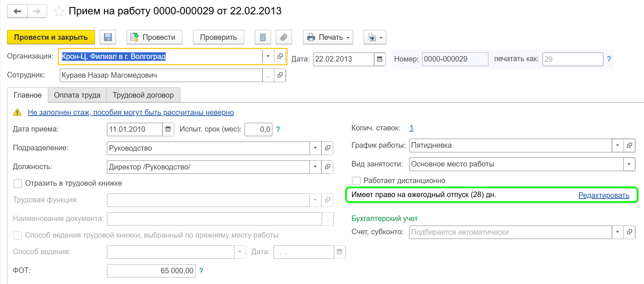The height and width of the screenshot is (284, 644).
Task: Expand the Подразделение dropdown
Action: coord(315,148)
